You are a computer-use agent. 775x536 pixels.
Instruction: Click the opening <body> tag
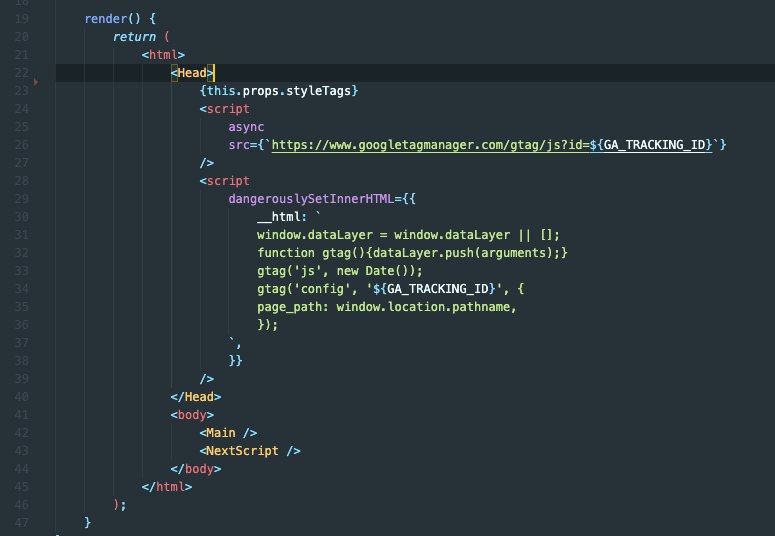tap(192, 415)
